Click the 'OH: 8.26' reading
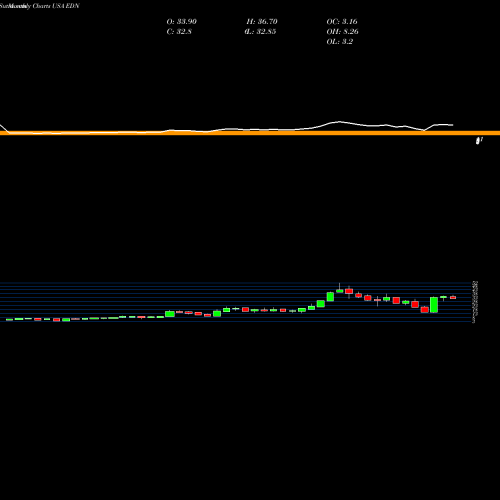The width and height of the screenshot is (500, 500). (x=342, y=32)
